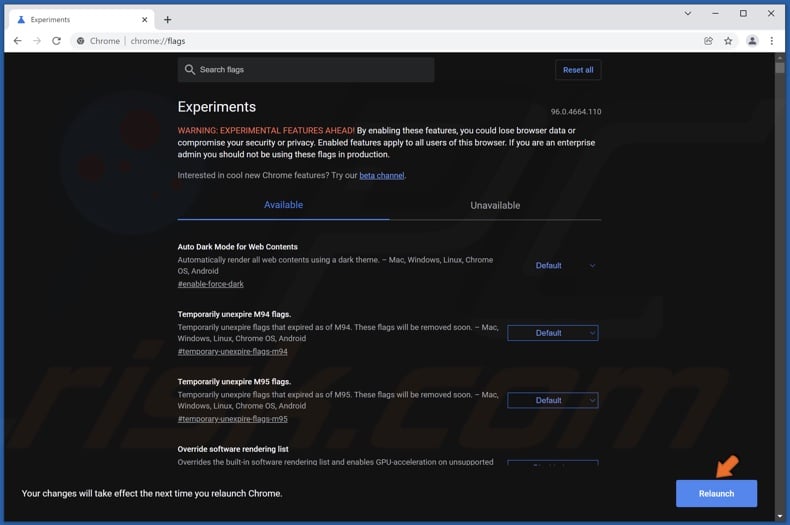790x525 pixels.
Task: Open the #temporary-unexpire-flags-m94 link
Action: [x=232, y=352]
